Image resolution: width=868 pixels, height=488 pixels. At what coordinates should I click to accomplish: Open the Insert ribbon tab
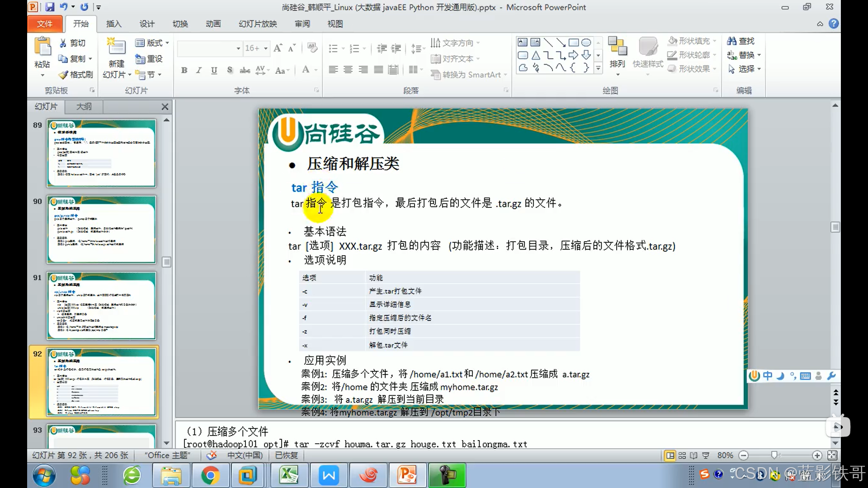(x=113, y=24)
